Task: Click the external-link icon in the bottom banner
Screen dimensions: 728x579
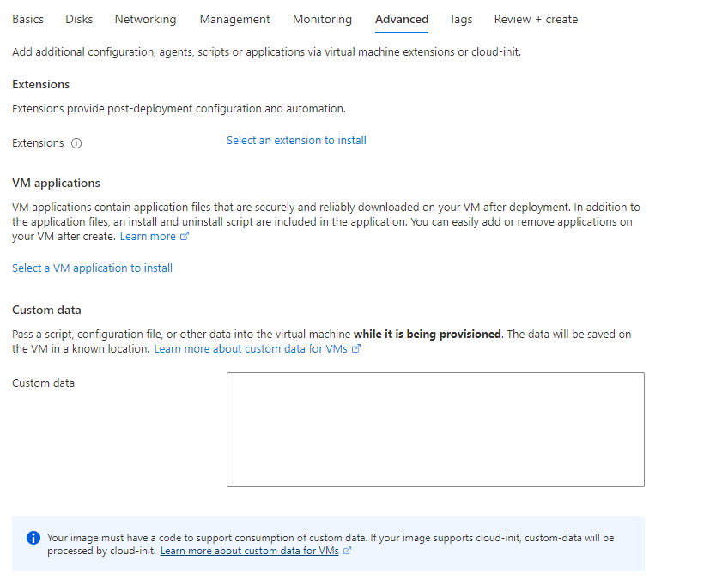Action: coord(347,550)
